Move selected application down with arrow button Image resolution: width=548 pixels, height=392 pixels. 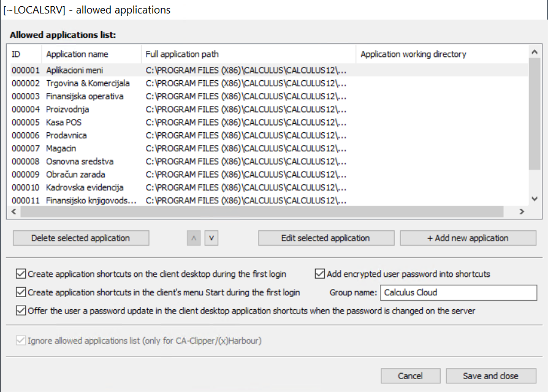pyautogui.click(x=211, y=238)
